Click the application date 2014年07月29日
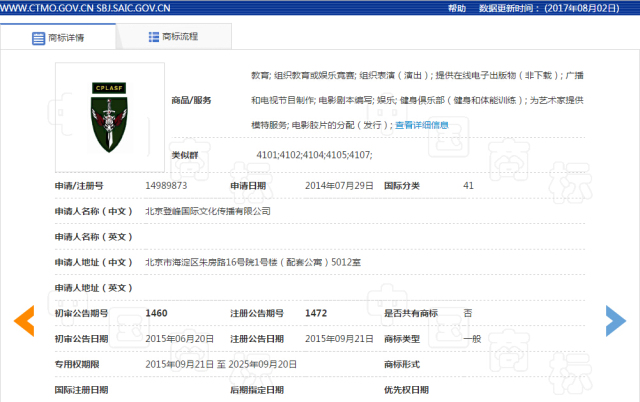Viewport: 640px width, 402px height. (337, 186)
